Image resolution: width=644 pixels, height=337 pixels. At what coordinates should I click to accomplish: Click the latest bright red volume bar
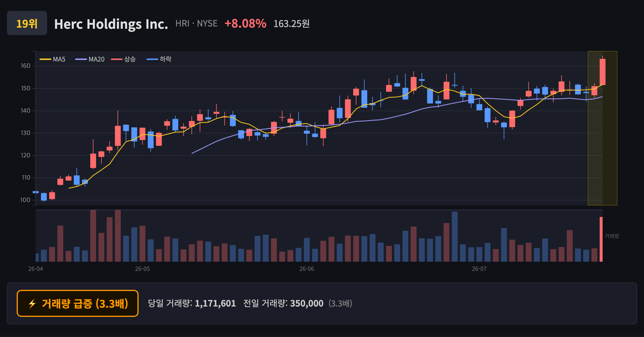pos(601,239)
